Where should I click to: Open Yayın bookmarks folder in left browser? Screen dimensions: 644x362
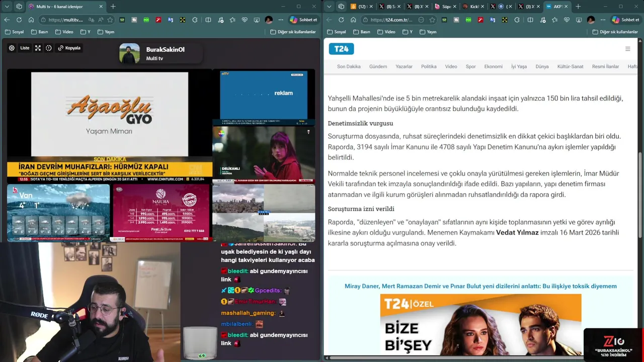point(106,32)
